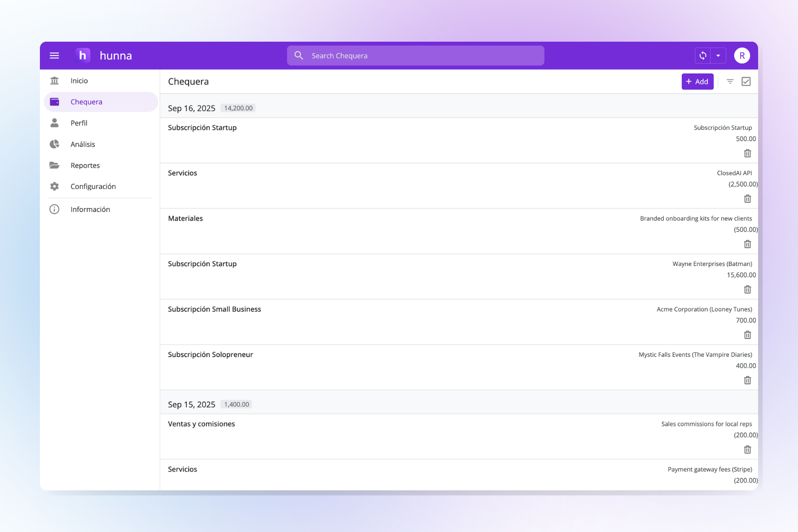798x532 pixels.
Task: Open Configuración via the gear icon
Action: (54, 186)
